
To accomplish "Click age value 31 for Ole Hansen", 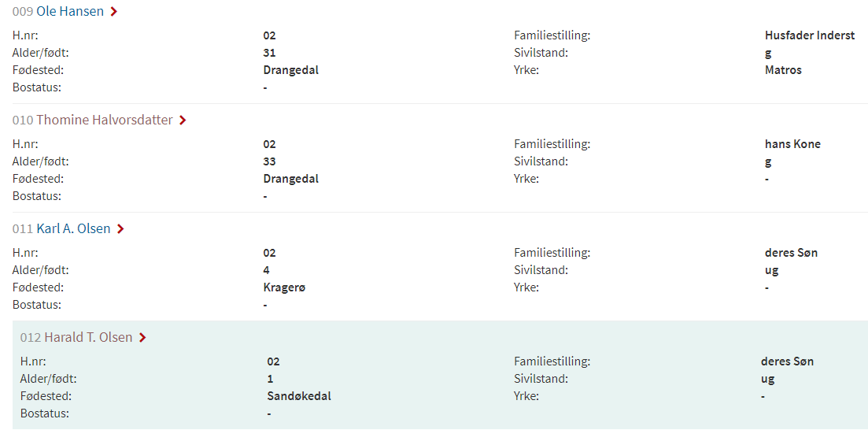I will click(269, 54).
